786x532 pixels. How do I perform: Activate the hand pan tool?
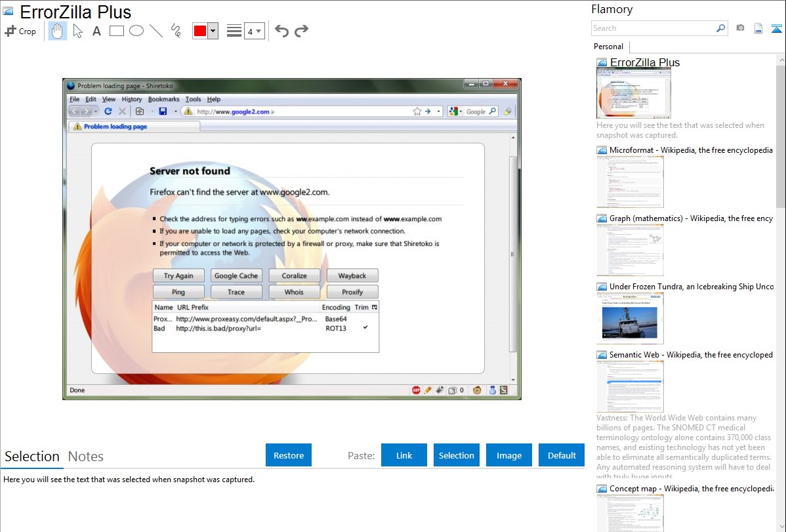[x=57, y=31]
